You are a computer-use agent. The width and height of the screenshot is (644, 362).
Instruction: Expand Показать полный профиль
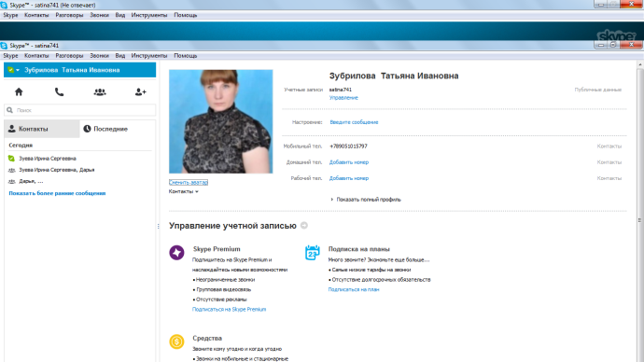366,200
